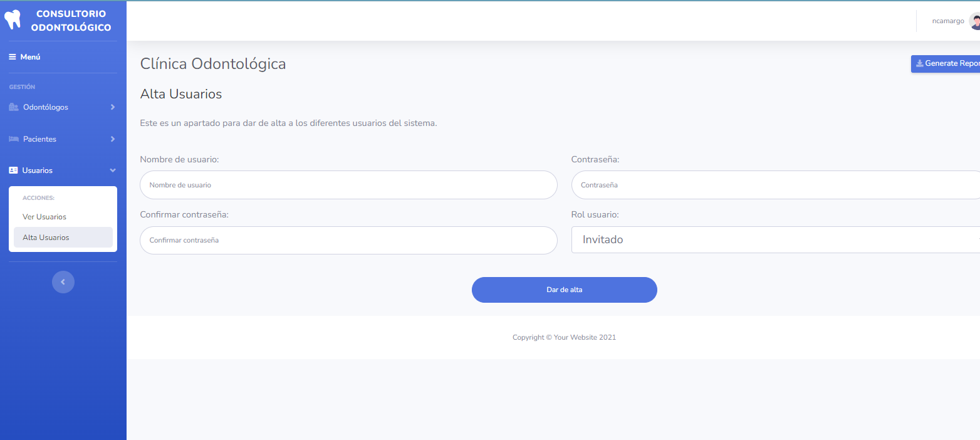Click the GESTIÓN section heading
Viewport: 980px width, 440px height.
(22, 87)
